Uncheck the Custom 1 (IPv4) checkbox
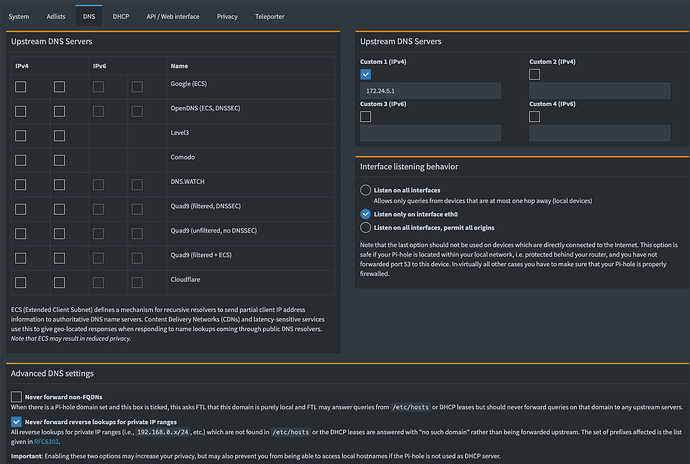This screenshot has height=464, width=690. [366, 74]
